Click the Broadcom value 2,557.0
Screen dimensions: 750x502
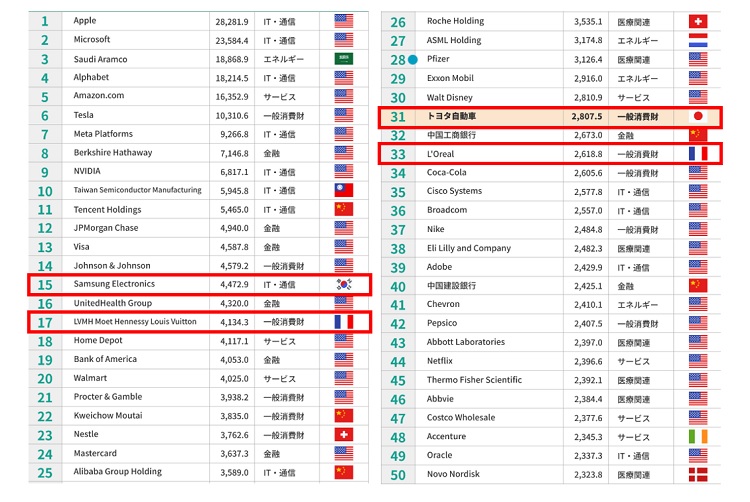tap(588, 210)
